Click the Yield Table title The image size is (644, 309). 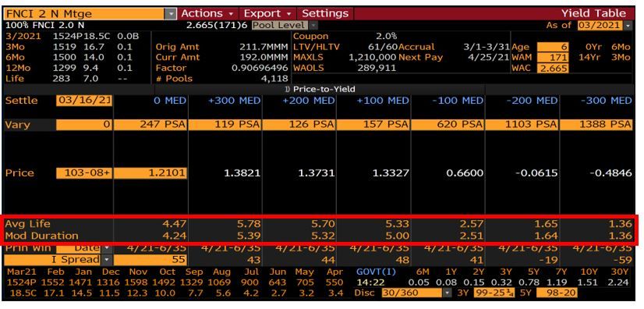pos(593,13)
